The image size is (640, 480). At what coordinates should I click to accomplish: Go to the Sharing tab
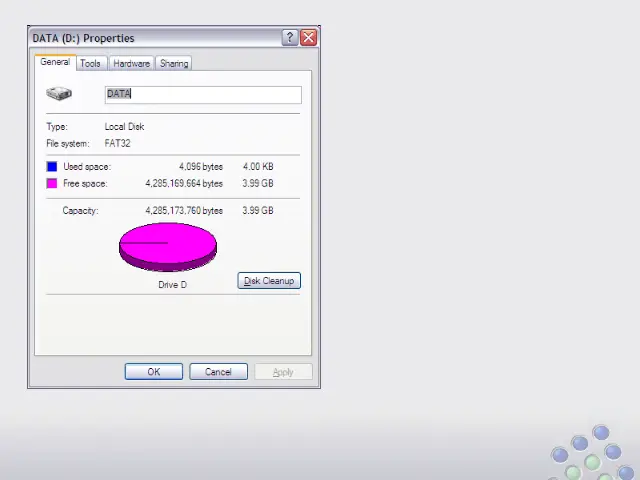(174, 63)
